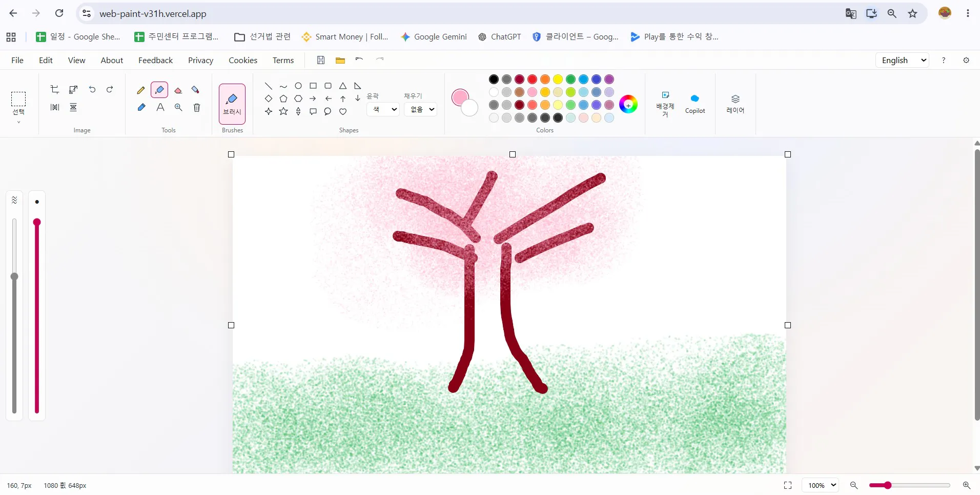Open the Edit menu

click(x=46, y=60)
